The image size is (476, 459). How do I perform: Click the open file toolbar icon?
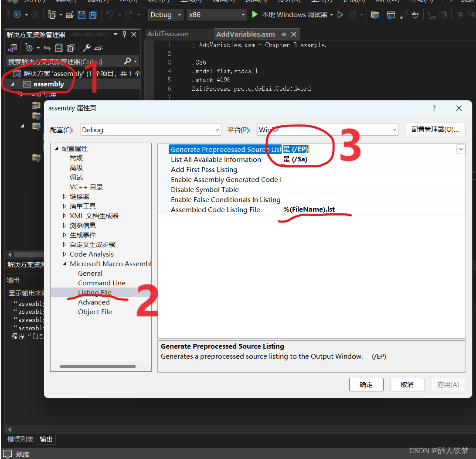(70, 14)
